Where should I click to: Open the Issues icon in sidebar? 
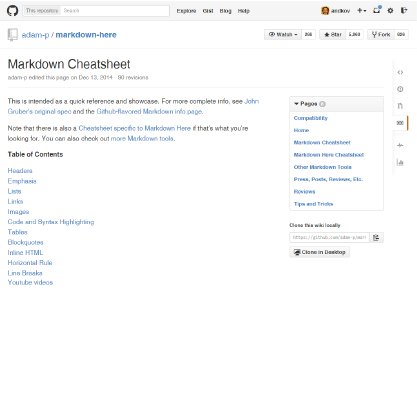tap(400, 89)
